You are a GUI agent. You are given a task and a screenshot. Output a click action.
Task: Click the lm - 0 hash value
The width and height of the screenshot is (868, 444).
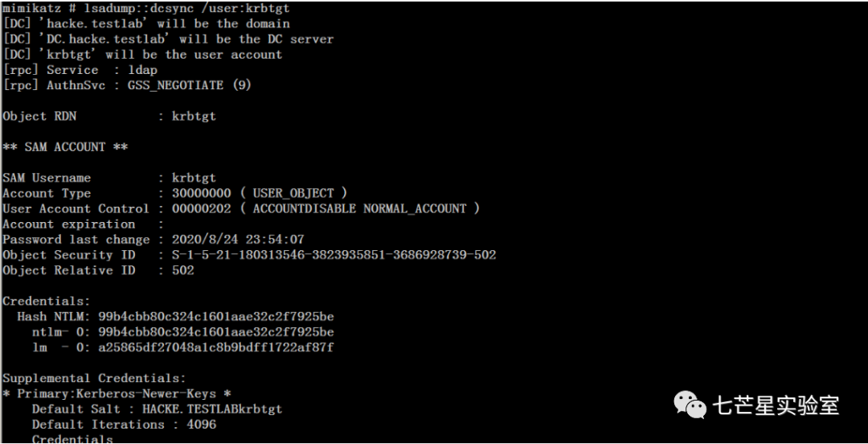(x=216, y=348)
